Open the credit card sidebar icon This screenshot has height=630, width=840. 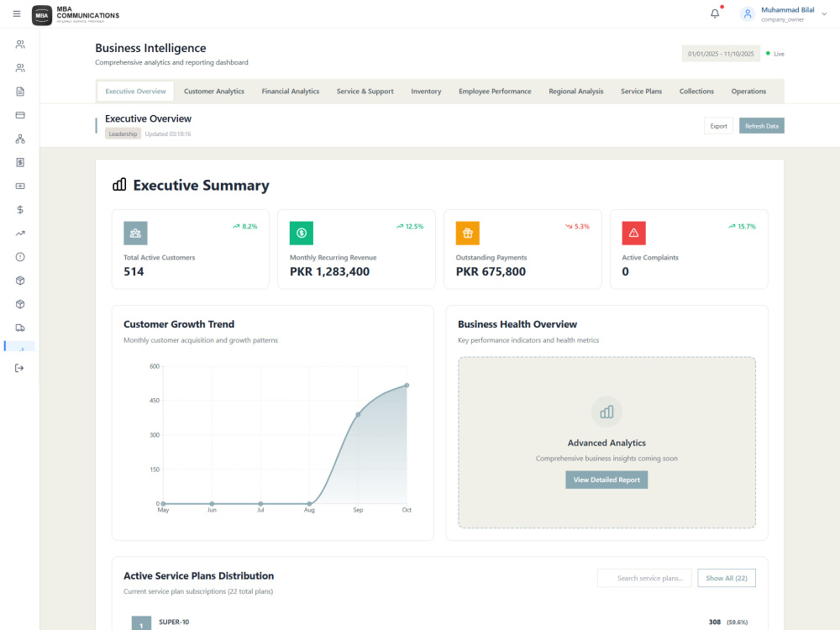tap(20, 115)
